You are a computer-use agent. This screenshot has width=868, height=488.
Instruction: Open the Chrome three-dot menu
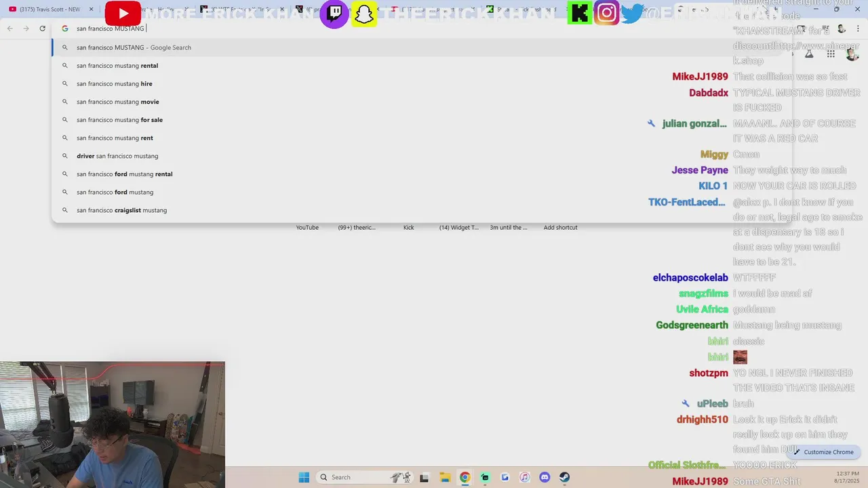click(x=858, y=28)
